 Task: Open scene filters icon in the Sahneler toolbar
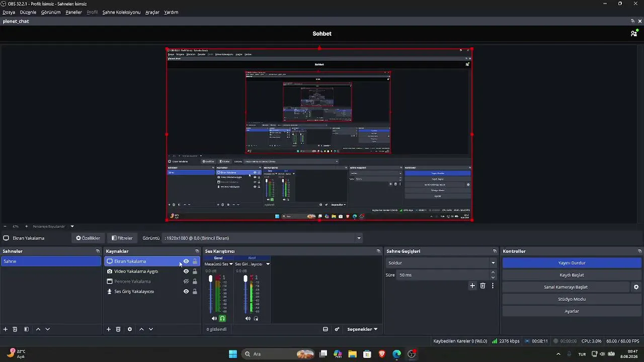click(26, 329)
